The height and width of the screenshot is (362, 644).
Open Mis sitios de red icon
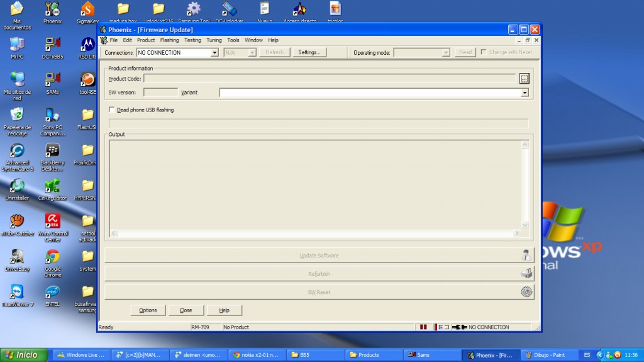tap(17, 86)
